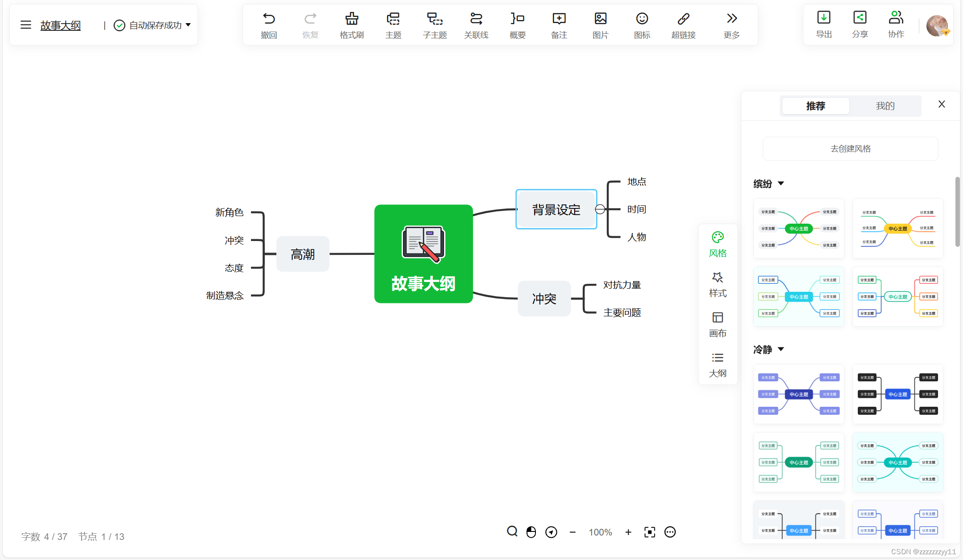Image resolution: width=963 pixels, height=560 pixels.
Task: Click the export (导出) icon
Action: (824, 18)
